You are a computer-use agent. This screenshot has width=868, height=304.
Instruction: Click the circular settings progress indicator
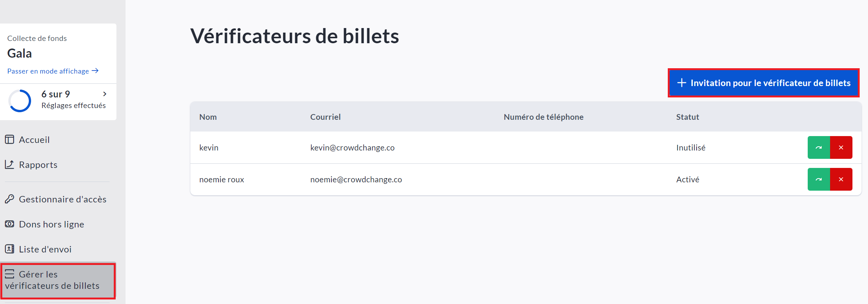[20, 100]
